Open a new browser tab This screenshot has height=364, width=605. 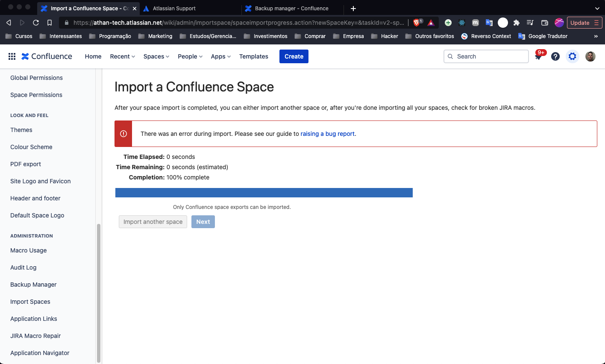coord(353,9)
